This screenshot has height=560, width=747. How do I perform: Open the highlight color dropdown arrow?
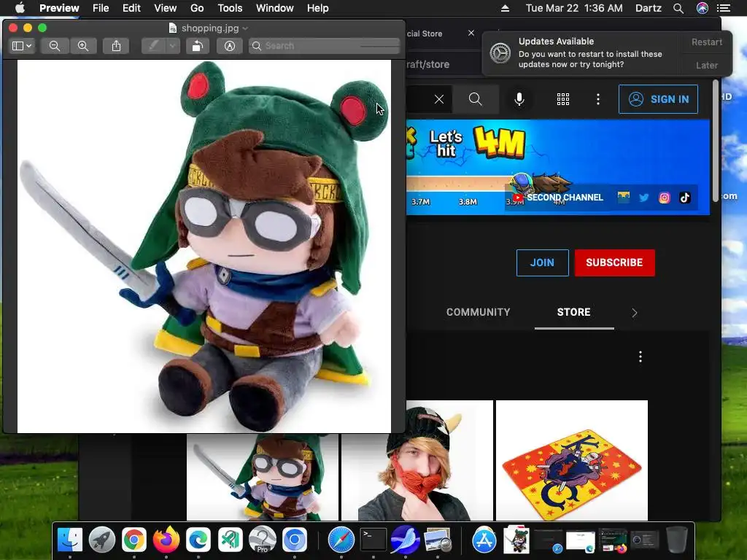click(x=172, y=46)
